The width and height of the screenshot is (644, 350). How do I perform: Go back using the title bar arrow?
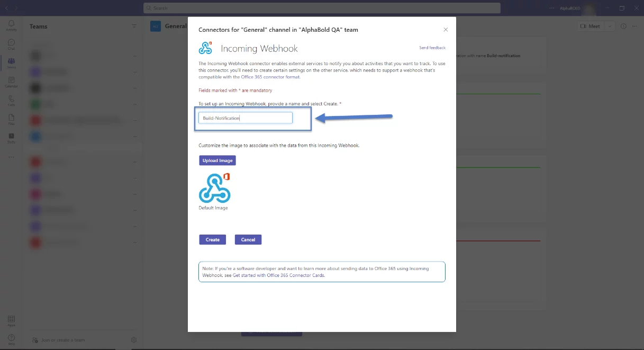click(x=6, y=8)
